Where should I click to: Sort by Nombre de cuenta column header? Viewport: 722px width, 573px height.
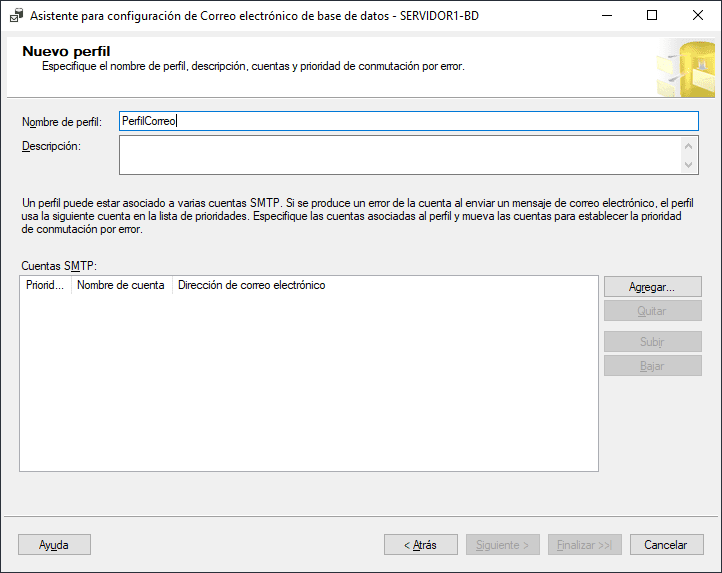click(121, 285)
